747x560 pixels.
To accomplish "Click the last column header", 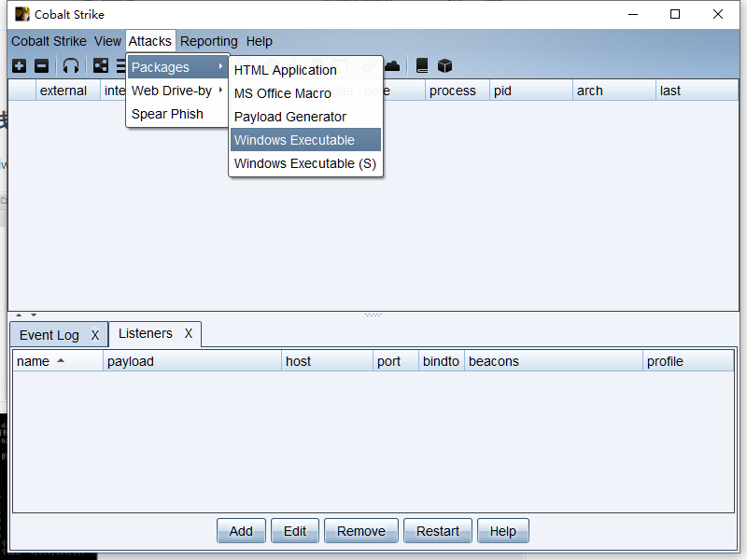I will pos(697,91).
